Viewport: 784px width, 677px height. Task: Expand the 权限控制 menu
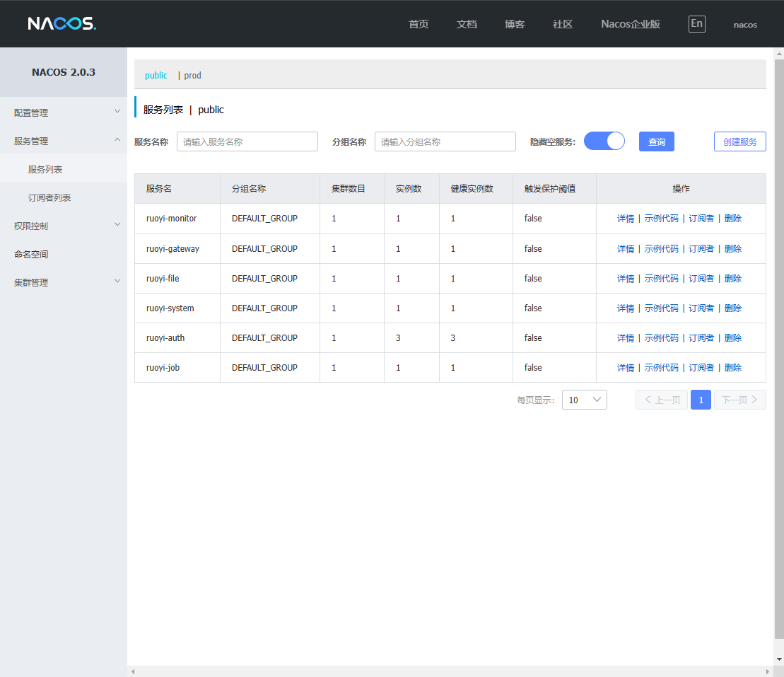click(64, 226)
